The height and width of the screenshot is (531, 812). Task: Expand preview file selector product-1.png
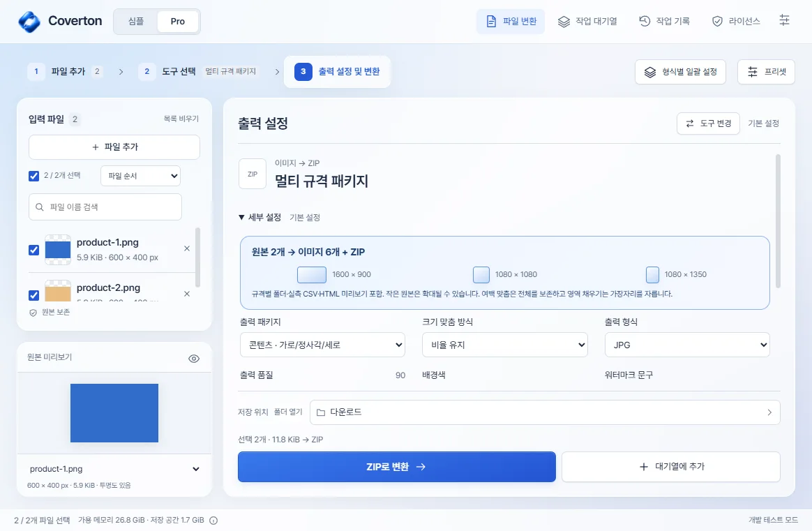pyautogui.click(x=196, y=470)
